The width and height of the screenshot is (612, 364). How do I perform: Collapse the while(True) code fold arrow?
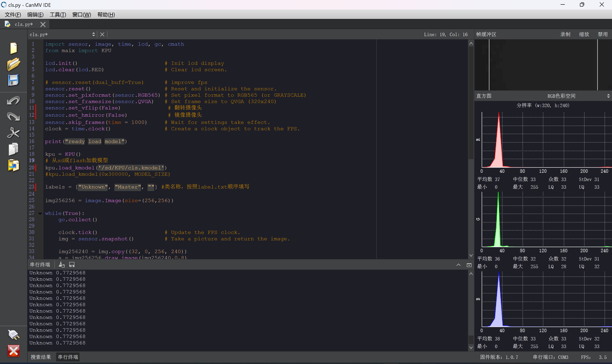tap(40, 213)
